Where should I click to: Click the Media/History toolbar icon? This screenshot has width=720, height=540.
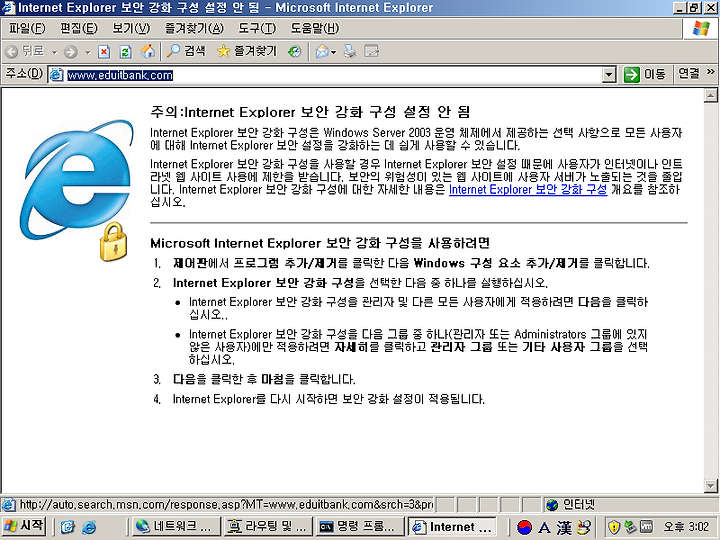(x=294, y=52)
